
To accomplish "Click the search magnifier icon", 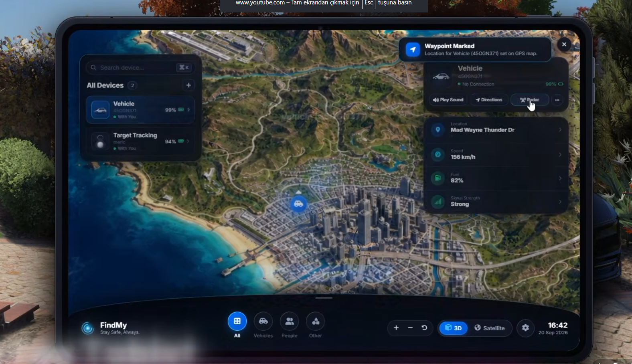I will 93,67.
